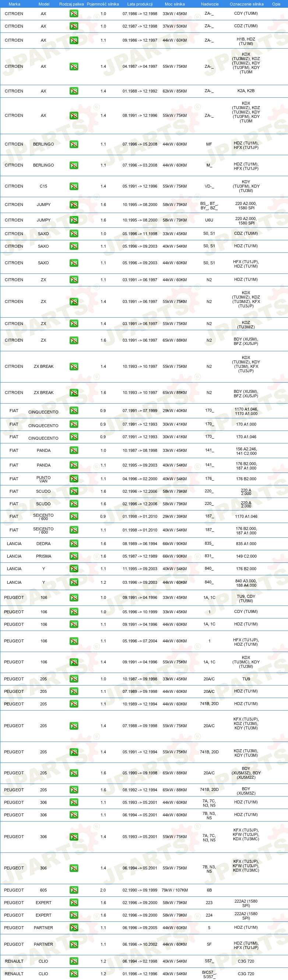Click the Opis column header
The image size is (288, 980).
tap(276, 4)
